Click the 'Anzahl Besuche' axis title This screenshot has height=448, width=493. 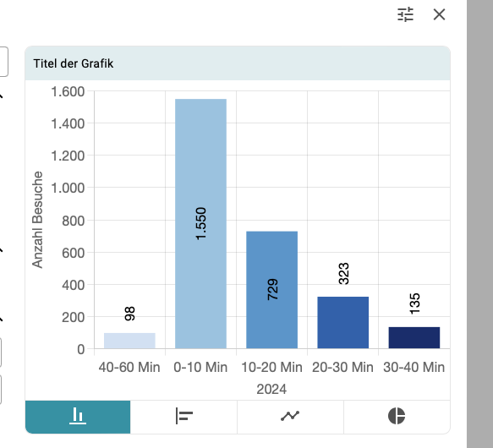tap(37, 220)
